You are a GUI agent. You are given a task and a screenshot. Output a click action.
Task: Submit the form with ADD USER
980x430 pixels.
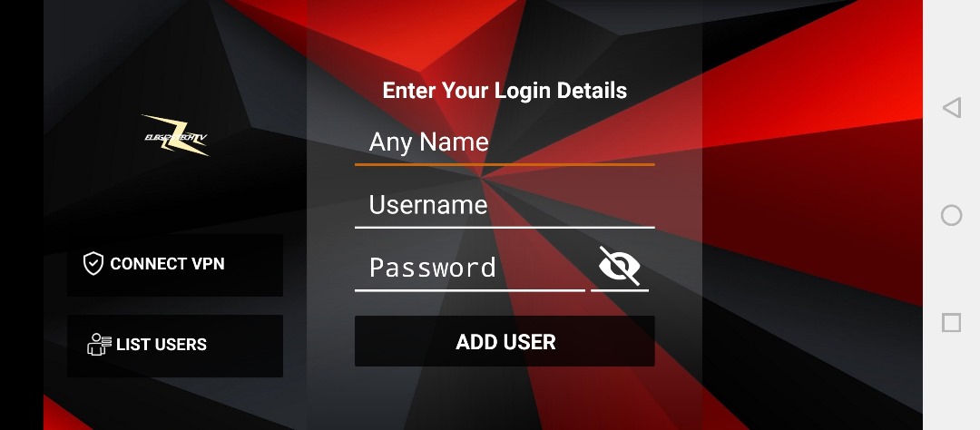click(x=505, y=341)
